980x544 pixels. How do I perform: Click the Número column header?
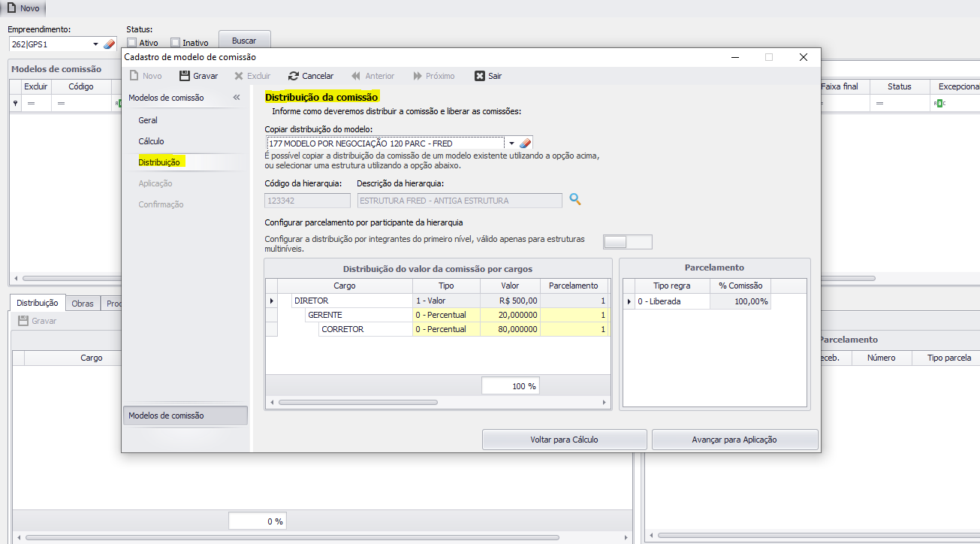click(881, 358)
